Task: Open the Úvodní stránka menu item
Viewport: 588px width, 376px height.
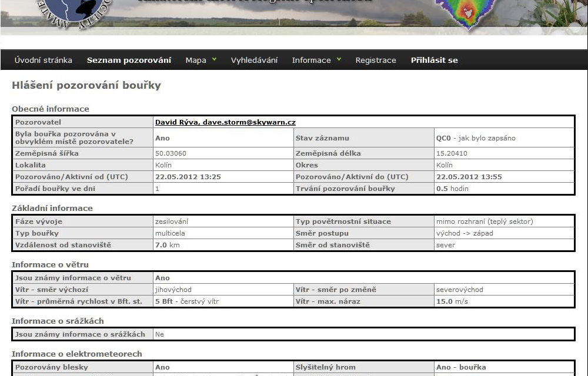Action: coord(43,61)
